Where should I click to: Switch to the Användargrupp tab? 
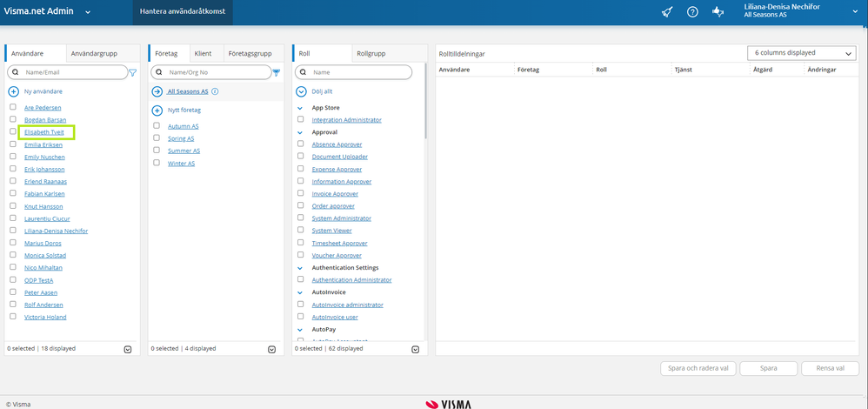tap(103, 54)
